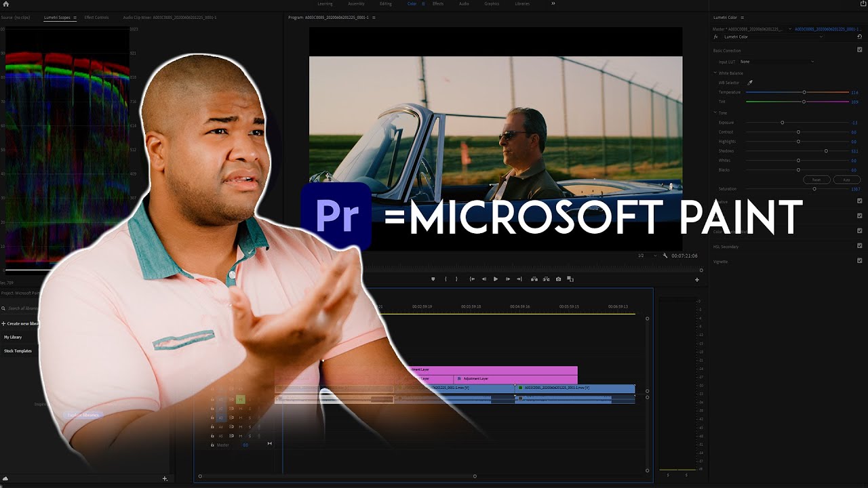The image size is (868, 488).
Task: Switch to the Editing workspace
Action: 386,4
